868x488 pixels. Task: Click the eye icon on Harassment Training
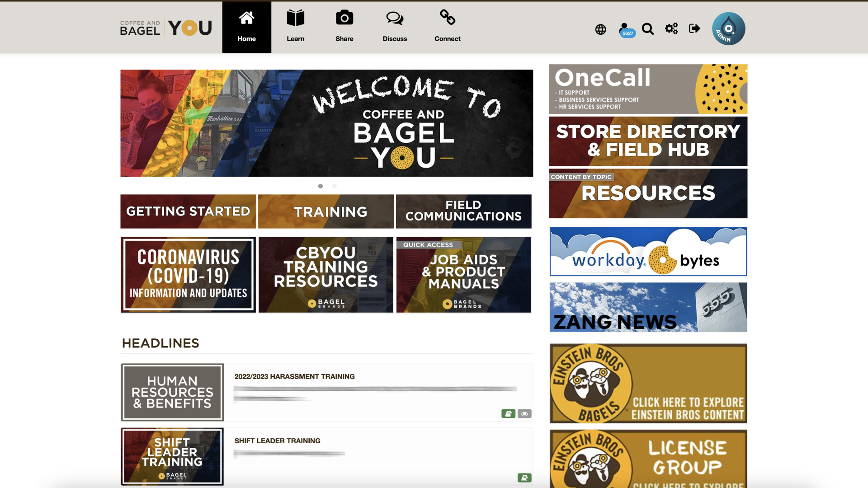(x=524, y=413)
